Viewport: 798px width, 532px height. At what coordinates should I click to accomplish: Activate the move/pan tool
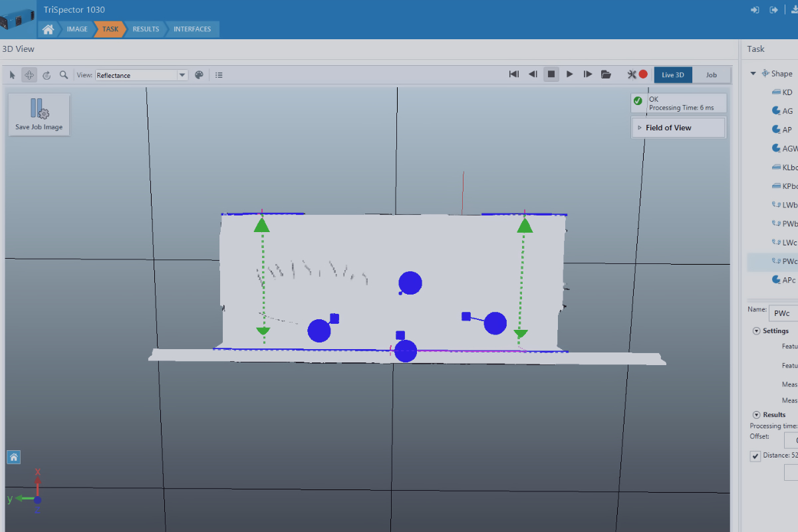coord(29,75)
